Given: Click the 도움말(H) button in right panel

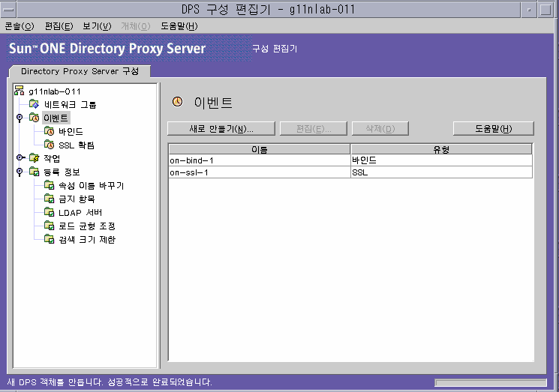Looking at the screenshot, I should tap(494, 128).
